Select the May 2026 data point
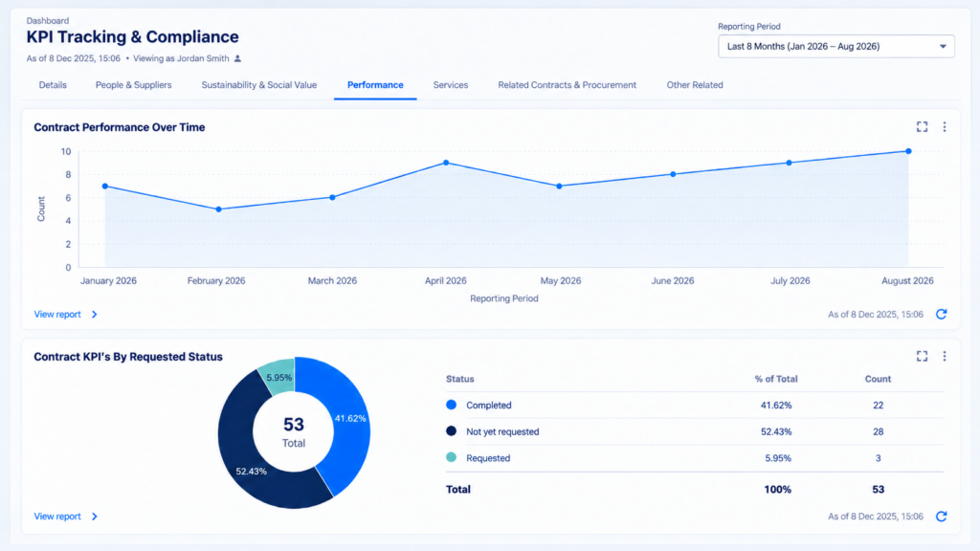Viewport: 980px width, 551px height. coord(559,187)
